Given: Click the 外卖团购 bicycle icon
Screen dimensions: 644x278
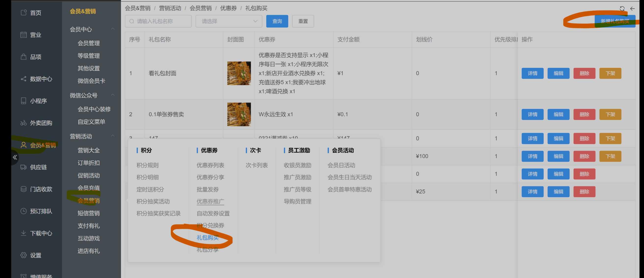Looking at the screenshot, I should click(24, 123).
